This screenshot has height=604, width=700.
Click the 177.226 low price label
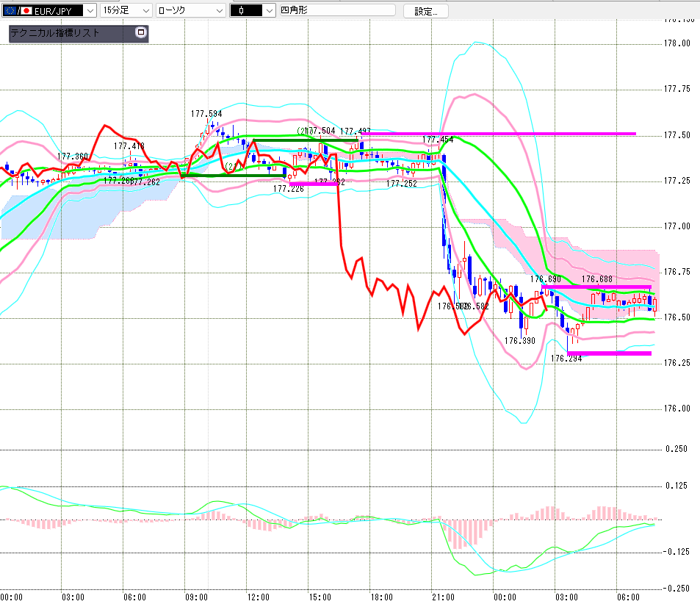(289, 189)
